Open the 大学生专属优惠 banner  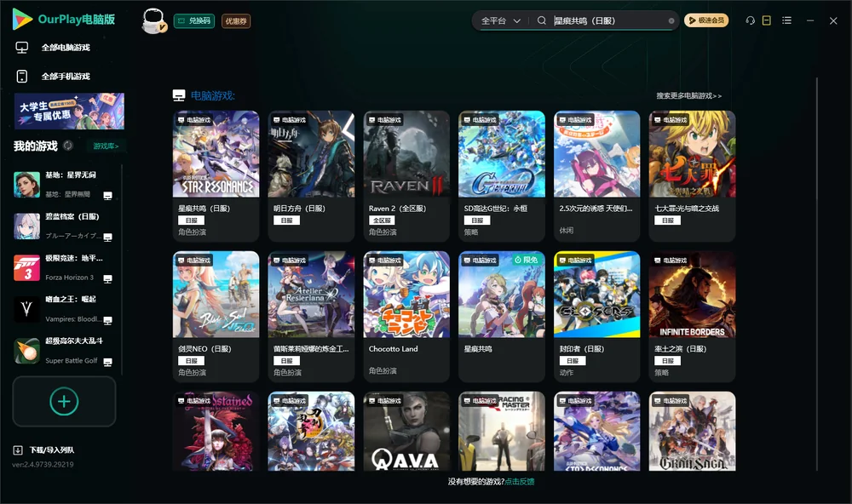(70, 112)
